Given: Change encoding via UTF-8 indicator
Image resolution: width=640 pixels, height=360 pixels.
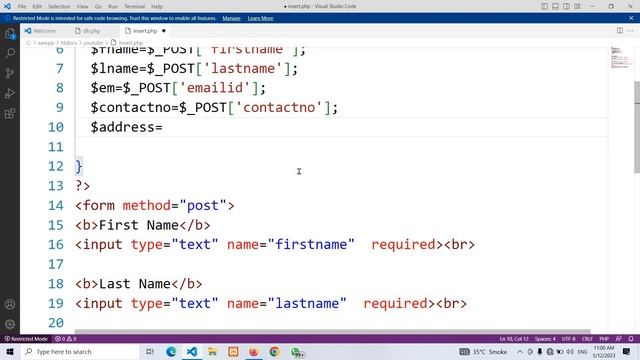Looking at the screenshot, I should click(569, 339).
